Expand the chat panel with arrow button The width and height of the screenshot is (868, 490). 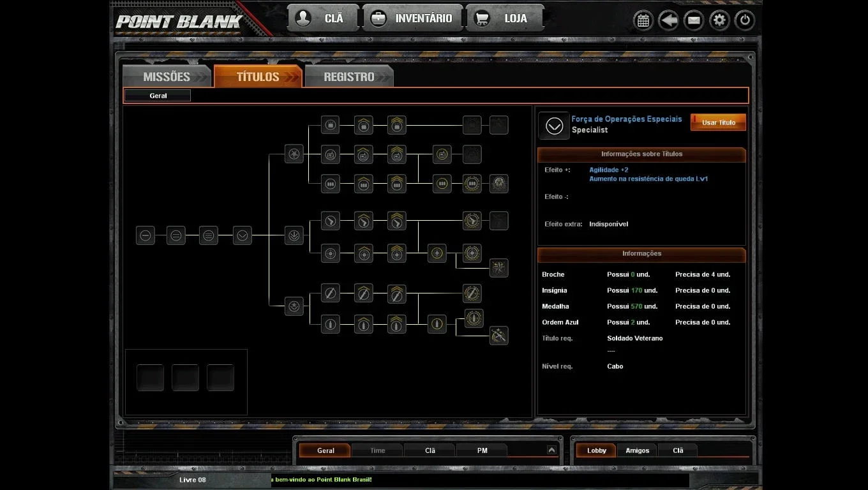pos(551,450)
